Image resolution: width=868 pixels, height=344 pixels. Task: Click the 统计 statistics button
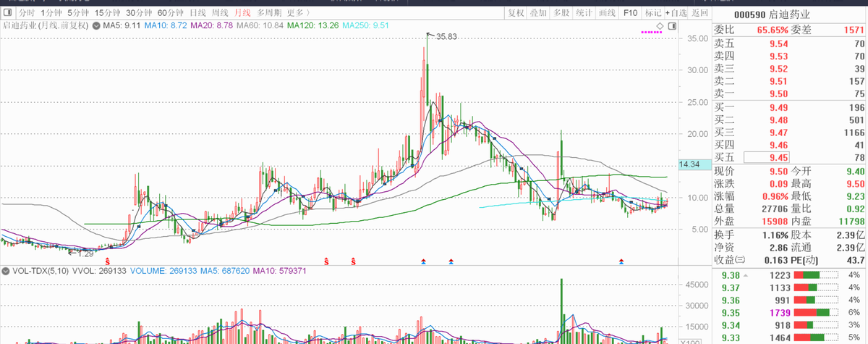click(584, 13)
